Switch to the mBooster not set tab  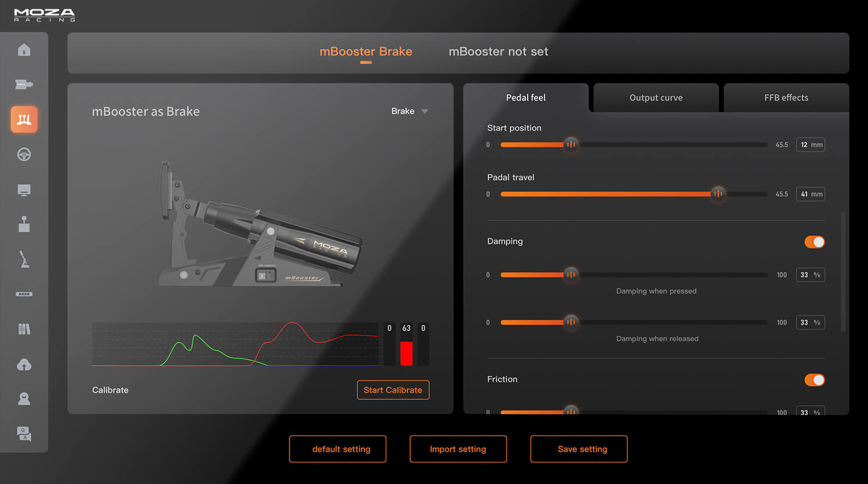pos(498,52)
